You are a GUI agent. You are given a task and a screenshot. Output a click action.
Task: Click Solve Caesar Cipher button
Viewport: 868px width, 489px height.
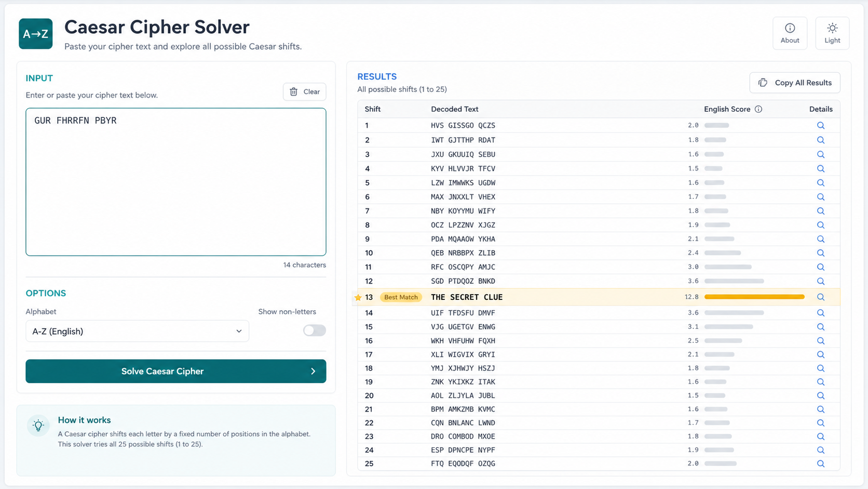176,371
